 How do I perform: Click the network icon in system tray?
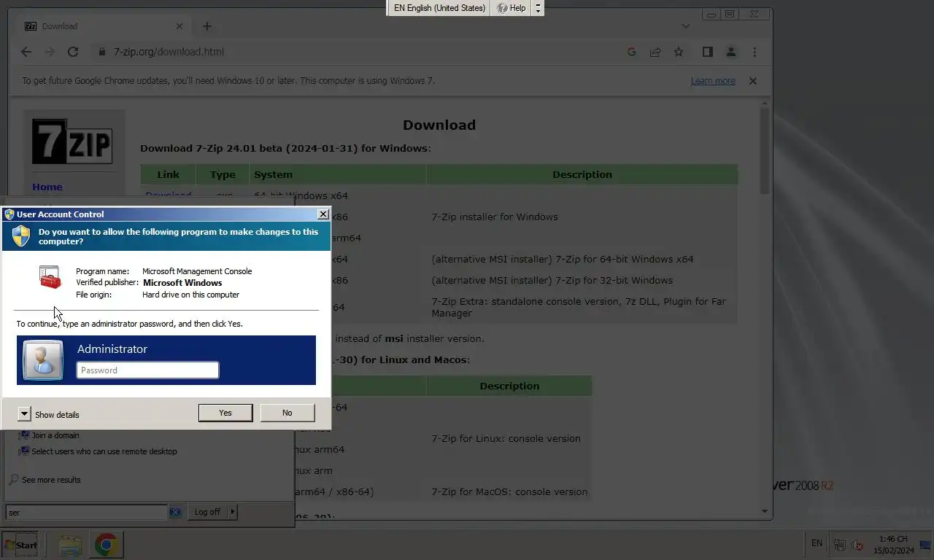[841, 545]
